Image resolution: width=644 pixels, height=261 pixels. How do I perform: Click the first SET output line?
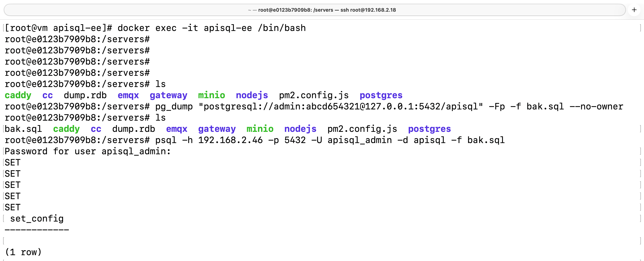(13, 163)
